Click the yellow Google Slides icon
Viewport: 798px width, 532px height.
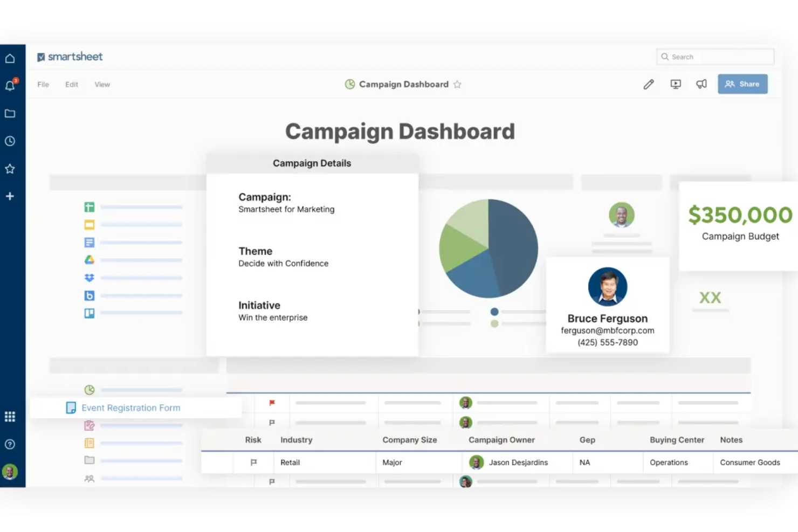point(90,225)
